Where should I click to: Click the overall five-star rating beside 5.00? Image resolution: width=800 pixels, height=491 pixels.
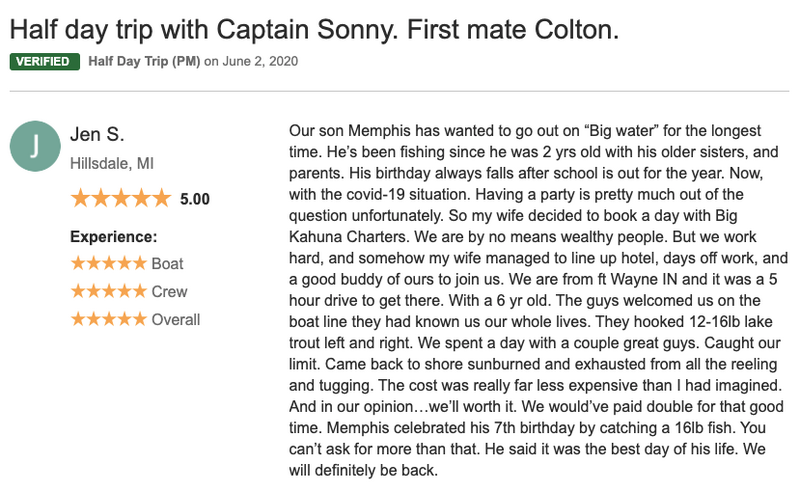pos(121,198)
